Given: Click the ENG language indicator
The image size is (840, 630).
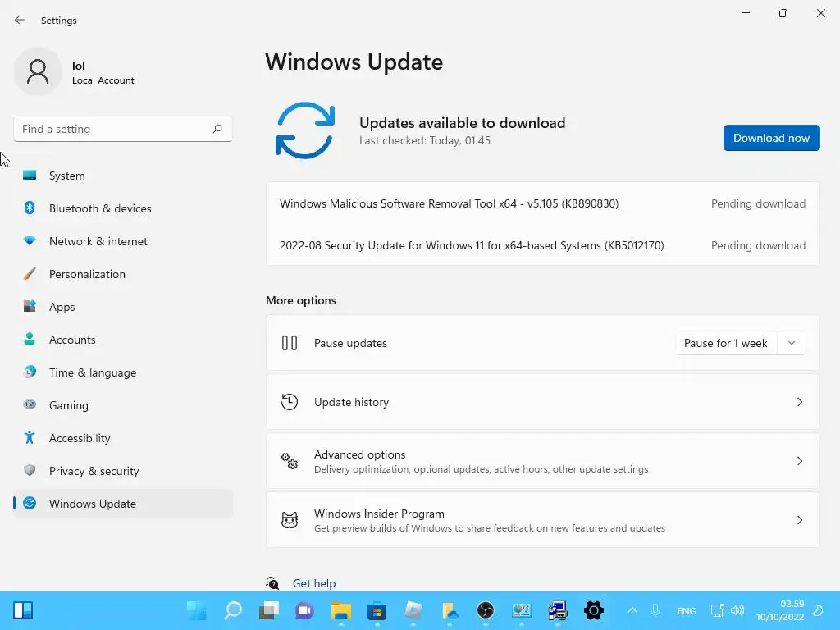Looking at the screenshot, I should pyautogui.click(x=687, y=610).
